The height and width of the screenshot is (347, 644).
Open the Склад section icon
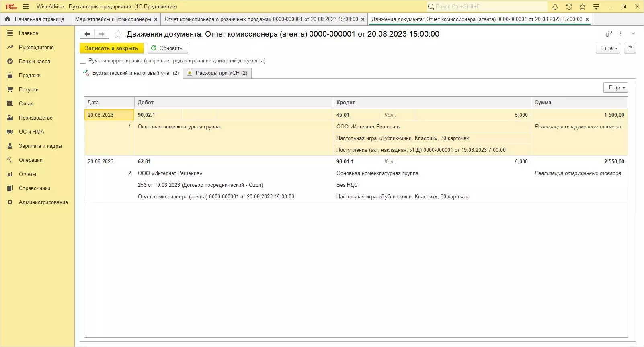point(10,104)
